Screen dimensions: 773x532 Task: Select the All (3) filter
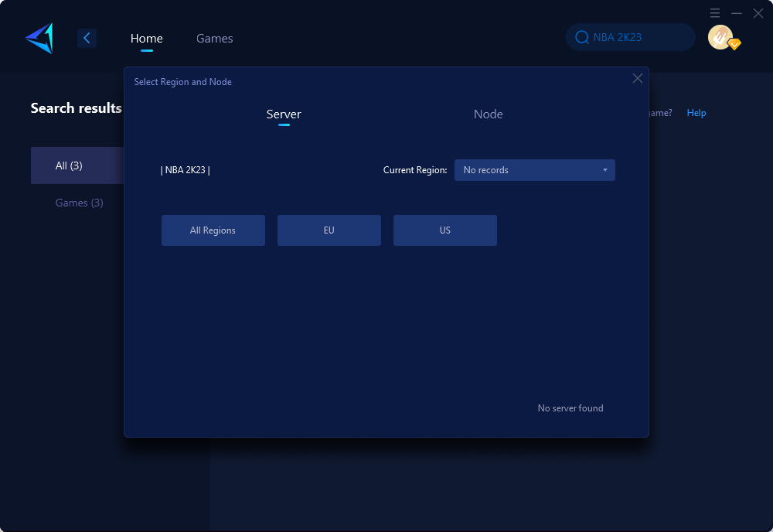point(77,165)
